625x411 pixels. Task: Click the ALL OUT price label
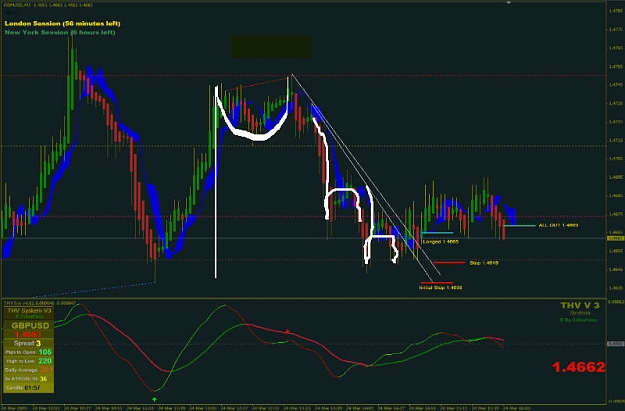(558, 225)
